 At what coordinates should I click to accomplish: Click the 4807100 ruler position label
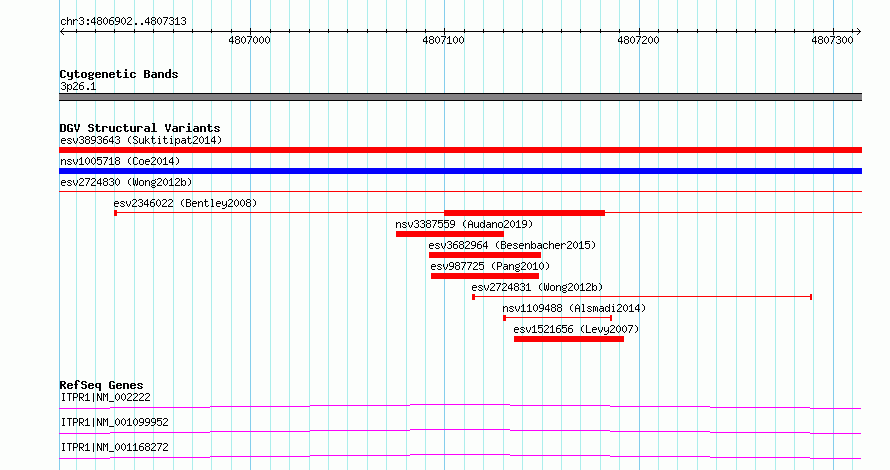click(443, 40)
